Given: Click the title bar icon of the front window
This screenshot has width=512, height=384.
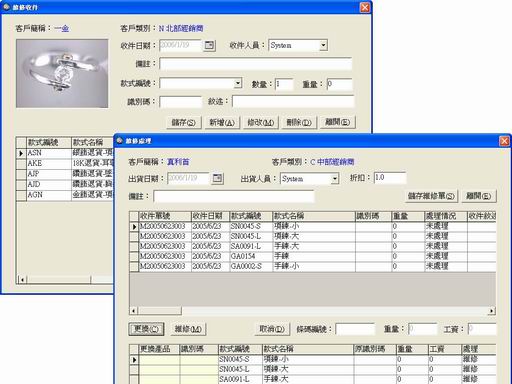Looking at the screenshot, I should (119, 141).
